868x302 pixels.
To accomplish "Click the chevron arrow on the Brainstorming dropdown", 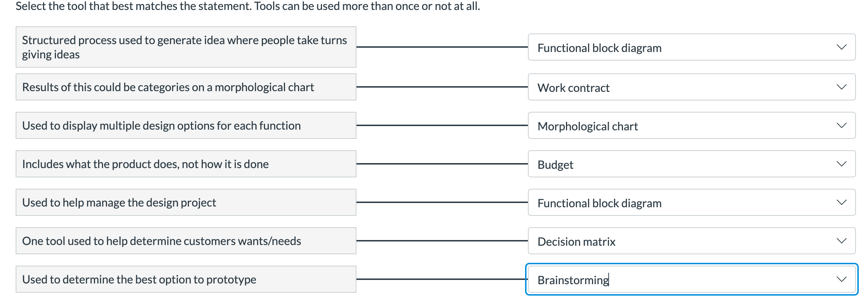I will click(841, 280).
